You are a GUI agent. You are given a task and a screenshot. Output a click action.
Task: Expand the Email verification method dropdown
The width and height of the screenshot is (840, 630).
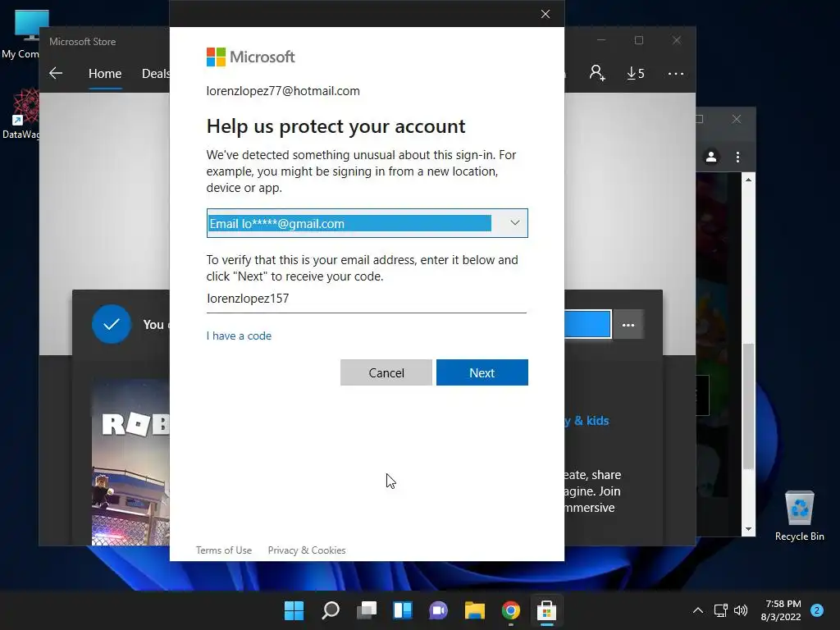[367, 223]
